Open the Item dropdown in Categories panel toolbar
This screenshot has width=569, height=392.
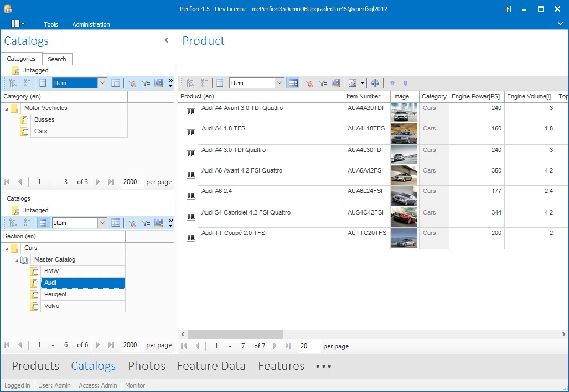102,83
